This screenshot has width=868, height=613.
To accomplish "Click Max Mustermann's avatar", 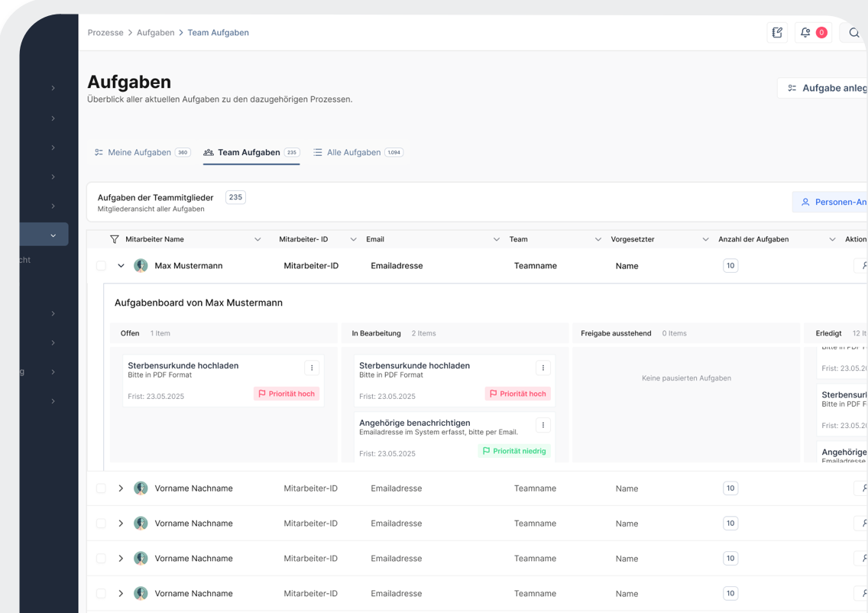I will (141, 266).
